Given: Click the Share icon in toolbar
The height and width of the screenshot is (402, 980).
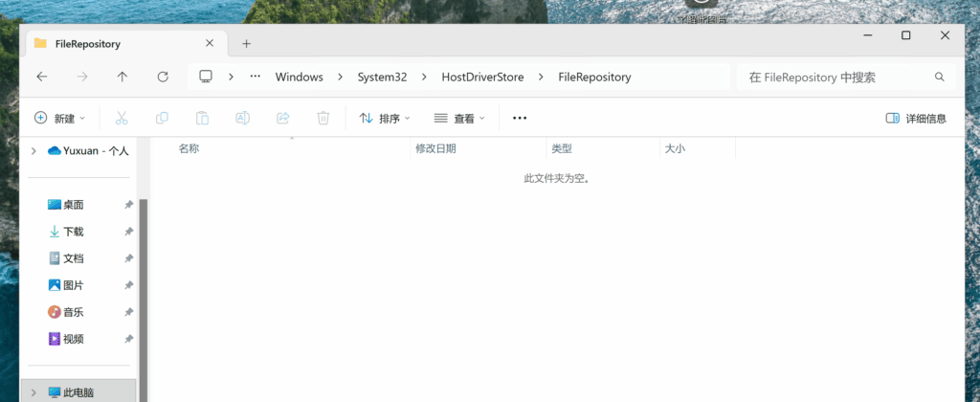Looking at the screenshot, I should point(283,118).
